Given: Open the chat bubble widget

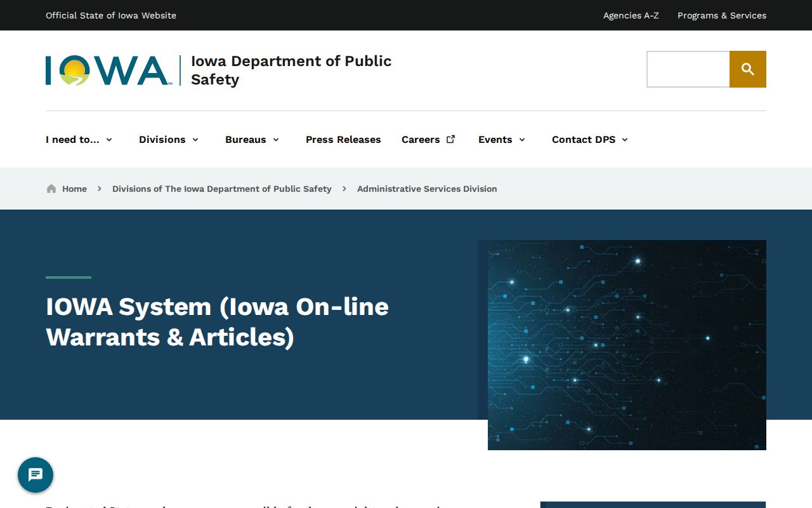Looking at the screenshot, I should coord(36,475).
